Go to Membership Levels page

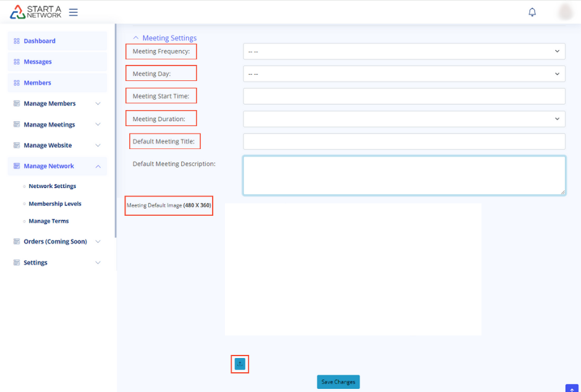click(54, 203)
